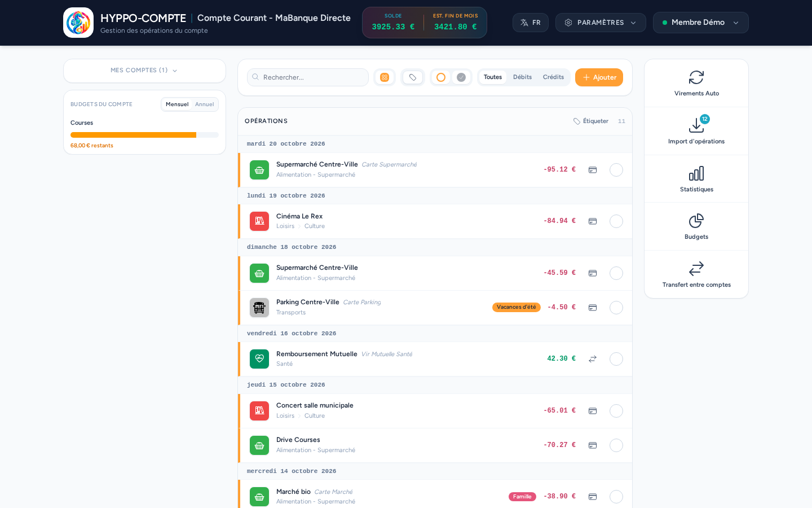The width and height of the screenshot is (812, 508).
Task: Click the Parking Centre-Ville bus icon
Action: tap(259, 308)
